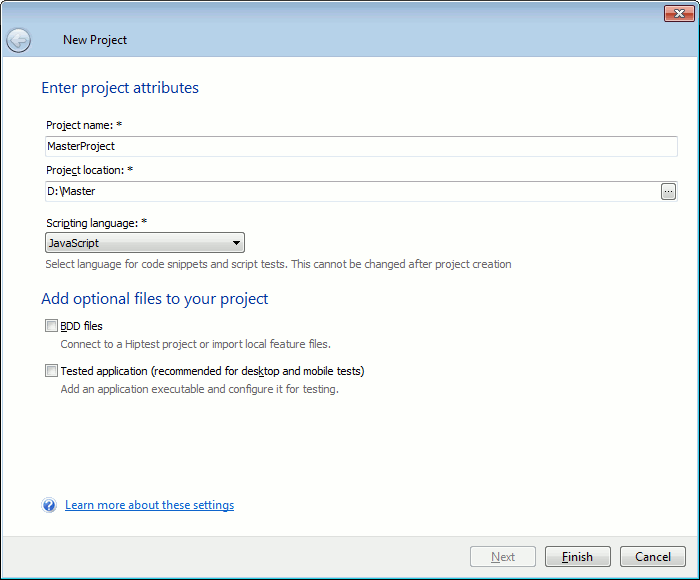Click the 'Scripting language:' label
Image resolution: width=700 pixels, height=580 pixels.
coord(96,223)
